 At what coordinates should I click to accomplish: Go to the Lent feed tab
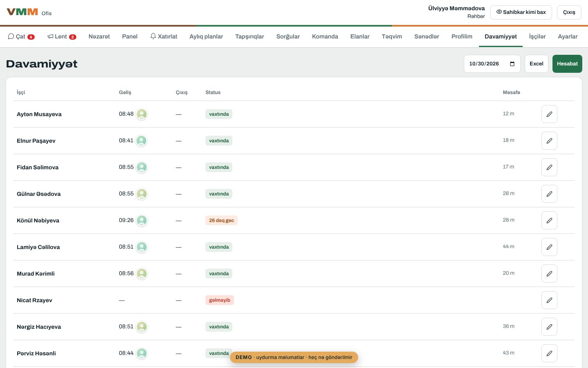click(62, 36)
